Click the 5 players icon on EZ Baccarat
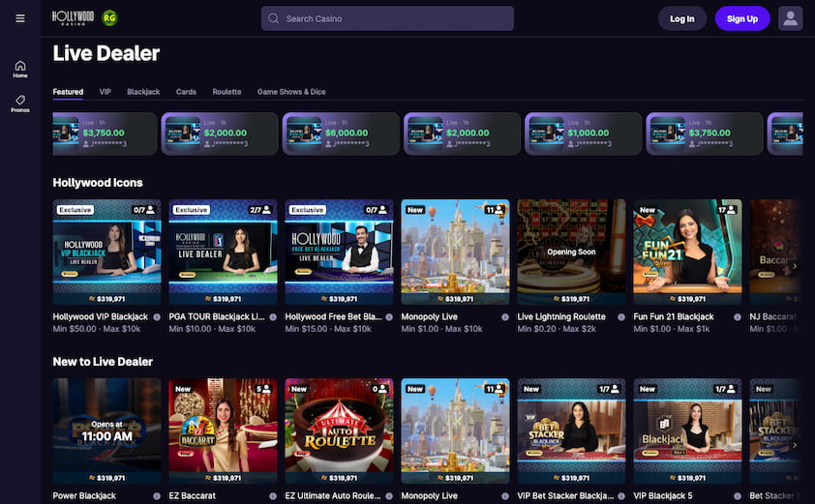Screen dimensions: 815x504 (263, 389)
